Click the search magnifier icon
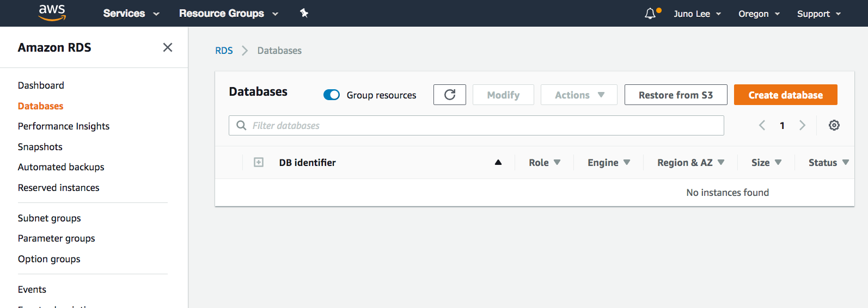The width and height of the screenshot is (868, 308). tap(241, 125)
